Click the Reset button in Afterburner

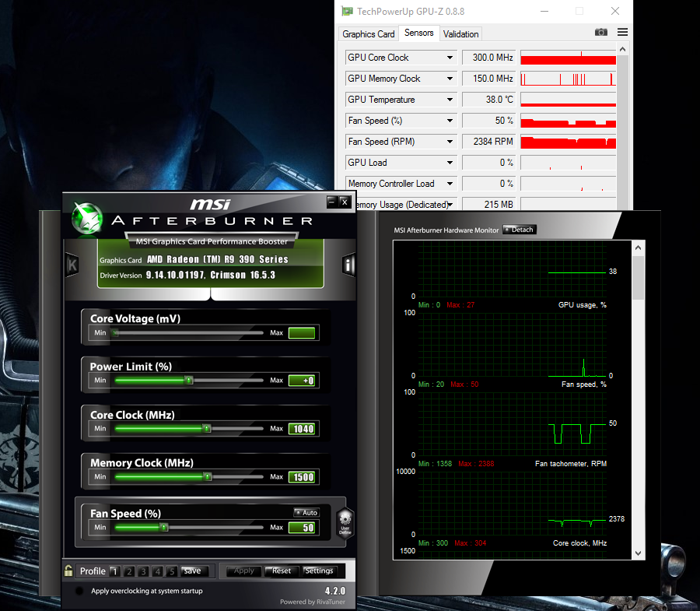click(x=282, y=571)
